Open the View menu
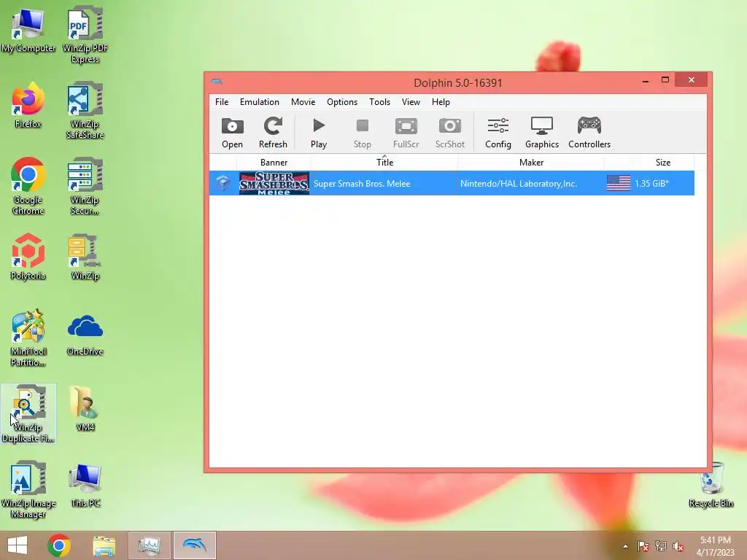This screenshot has width=747, height=560. click(411, 102)
